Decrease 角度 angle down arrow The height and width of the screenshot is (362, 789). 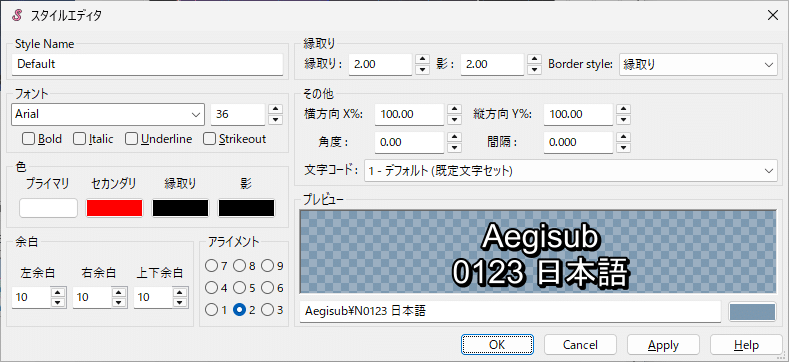point(454,148)
